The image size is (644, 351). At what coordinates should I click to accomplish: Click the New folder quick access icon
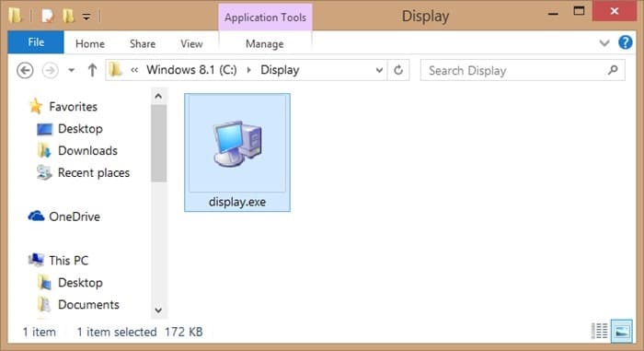pyautogui.click(x=68, y=16)
